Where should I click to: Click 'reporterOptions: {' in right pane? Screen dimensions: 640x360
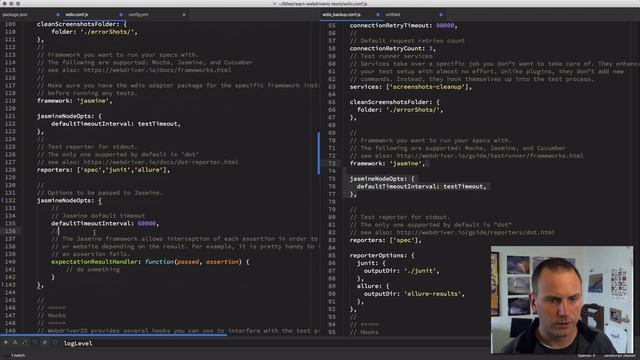[x=382, y=256]
